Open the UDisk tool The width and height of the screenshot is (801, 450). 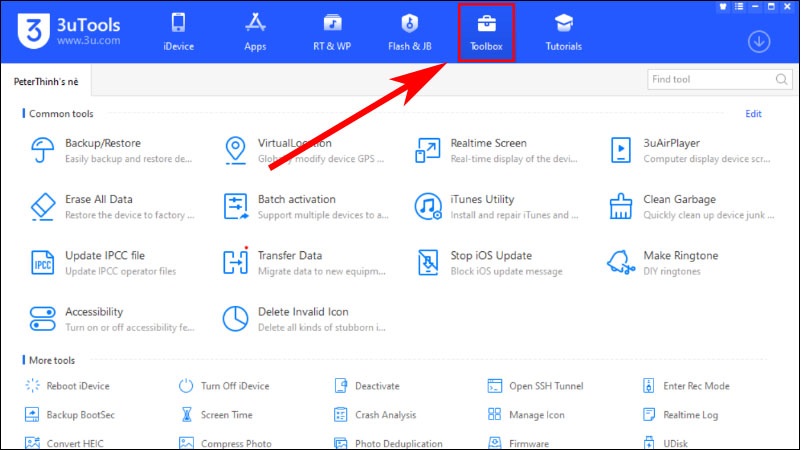pyautogui.click(x=665, y=443)
